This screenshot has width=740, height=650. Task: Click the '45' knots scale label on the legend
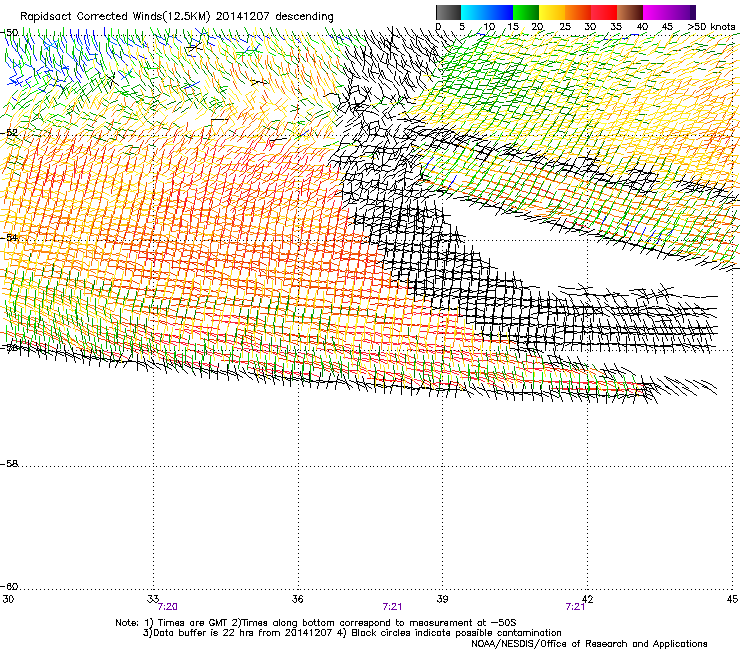coord(667,27)
